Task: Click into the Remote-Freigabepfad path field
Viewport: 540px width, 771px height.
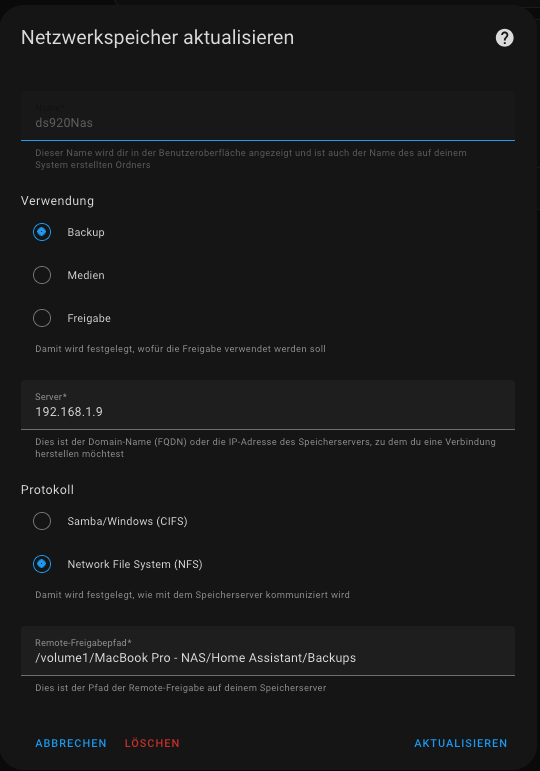Action: tap(268, 651)
